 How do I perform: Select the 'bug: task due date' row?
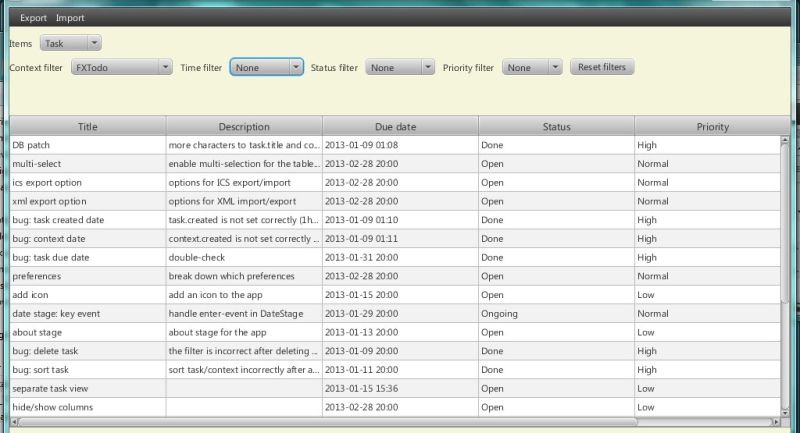395,258
